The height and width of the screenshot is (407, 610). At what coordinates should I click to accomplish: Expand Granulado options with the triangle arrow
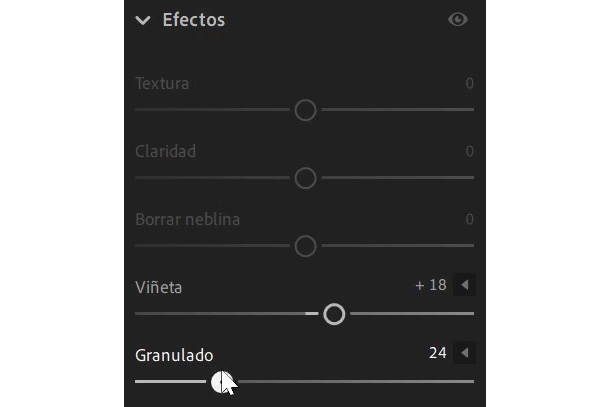click(465, 353)
